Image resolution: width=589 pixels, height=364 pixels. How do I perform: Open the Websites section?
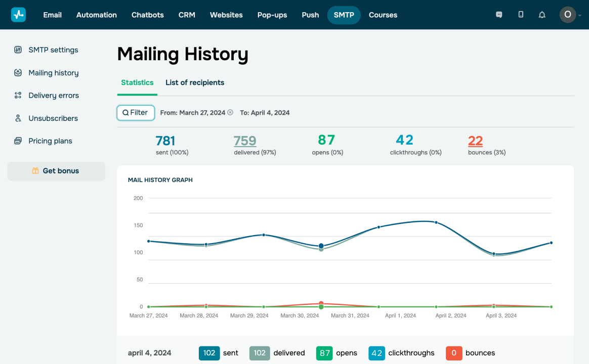coord(226,15)
